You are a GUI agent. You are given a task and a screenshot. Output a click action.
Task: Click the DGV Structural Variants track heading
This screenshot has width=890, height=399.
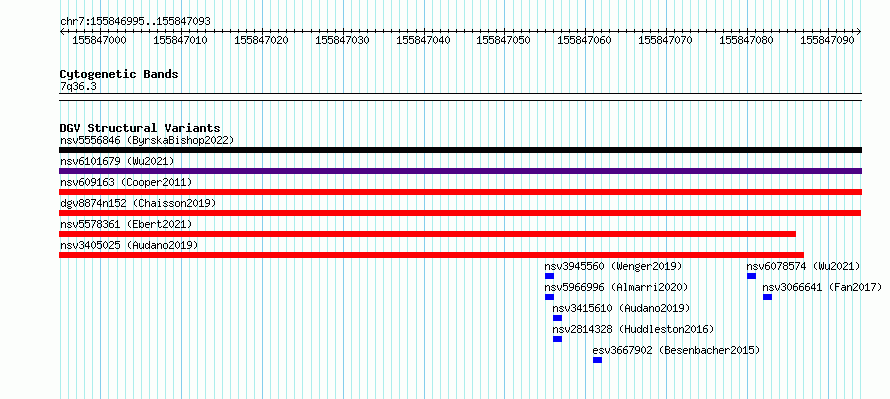(140, 128)
